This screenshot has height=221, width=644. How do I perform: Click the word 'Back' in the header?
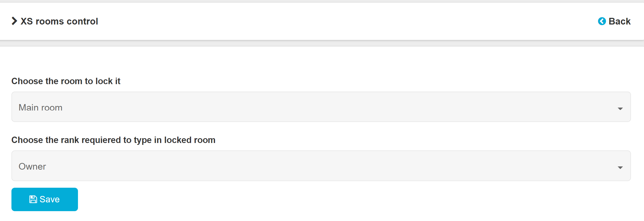(620, 21)
